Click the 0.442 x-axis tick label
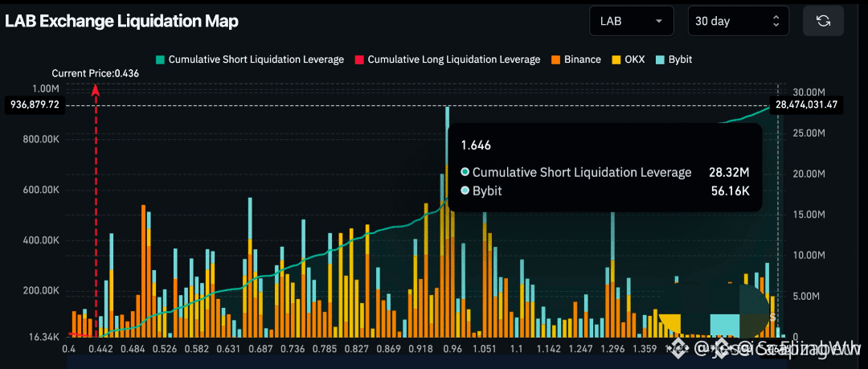This screenshot has width=868, height=369. click(x=101, y=349)
